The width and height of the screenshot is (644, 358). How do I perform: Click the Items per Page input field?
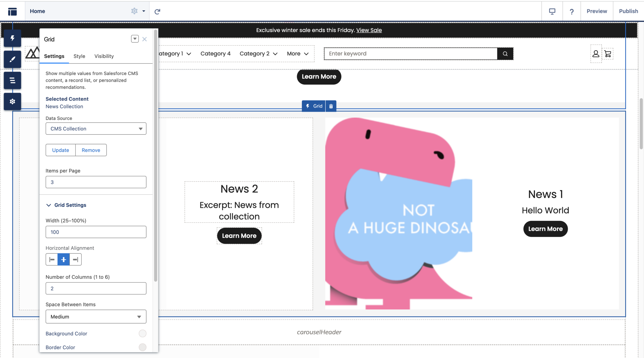(96, 182)
